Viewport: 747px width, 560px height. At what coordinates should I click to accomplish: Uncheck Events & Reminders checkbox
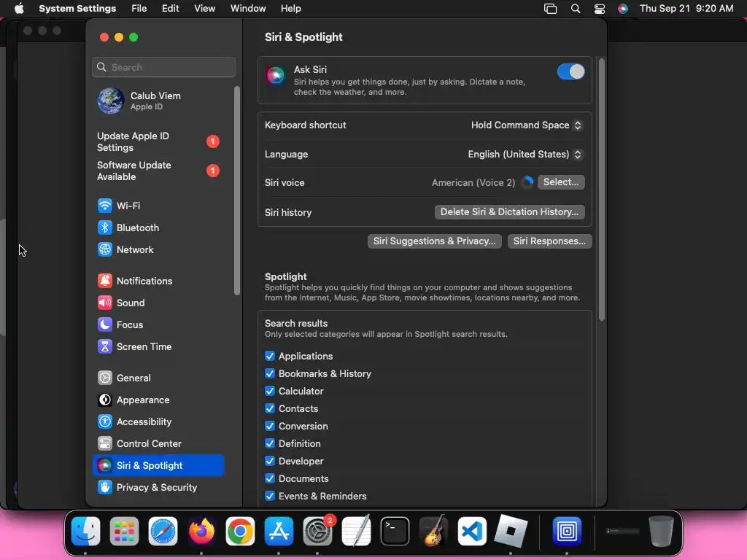[x=270, y=496]
